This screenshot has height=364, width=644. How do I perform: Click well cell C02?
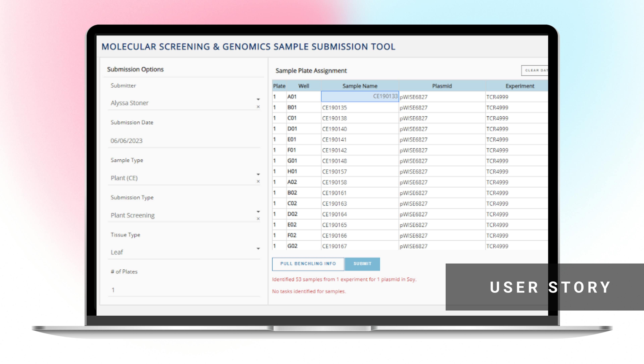point(304,203)
